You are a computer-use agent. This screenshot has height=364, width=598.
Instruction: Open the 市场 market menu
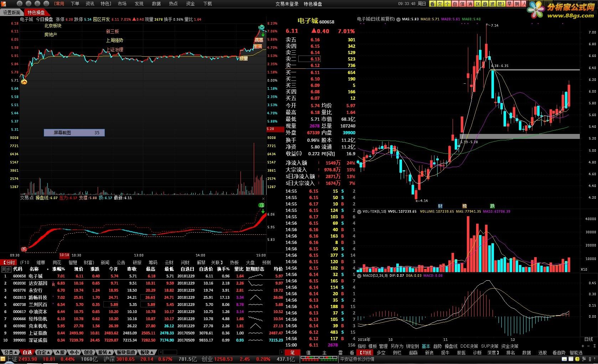(122, 4)
